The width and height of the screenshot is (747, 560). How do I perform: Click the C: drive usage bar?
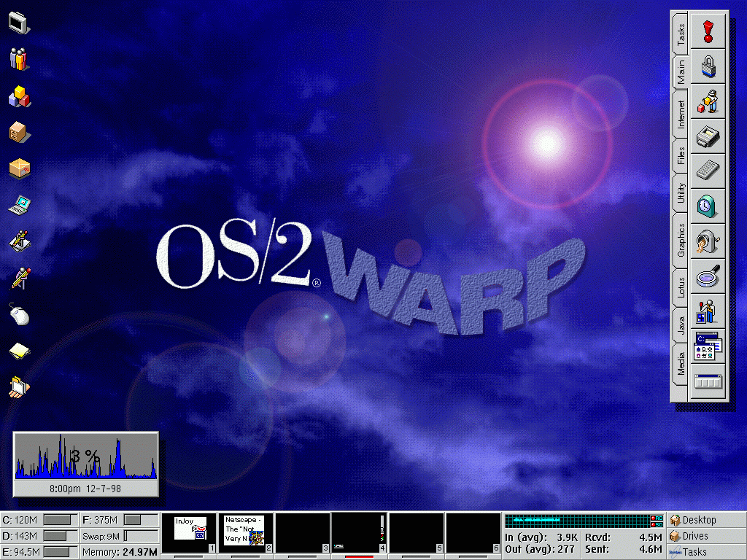[61, 520]
